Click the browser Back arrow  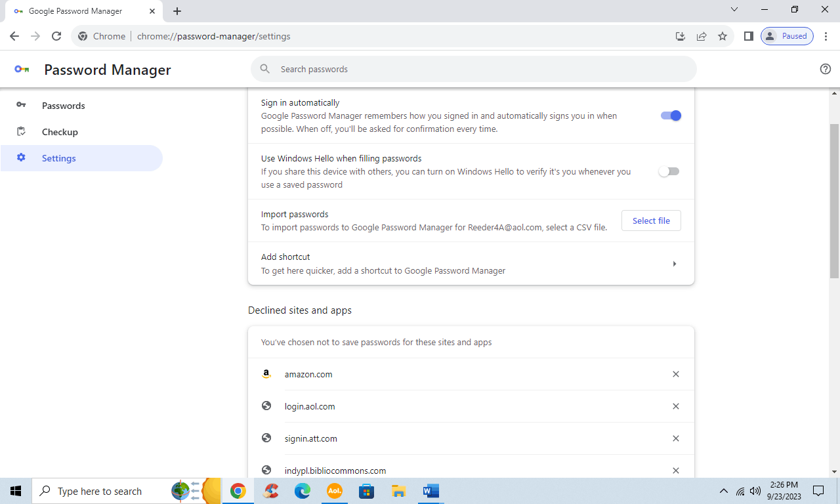(x=14, y=36)
